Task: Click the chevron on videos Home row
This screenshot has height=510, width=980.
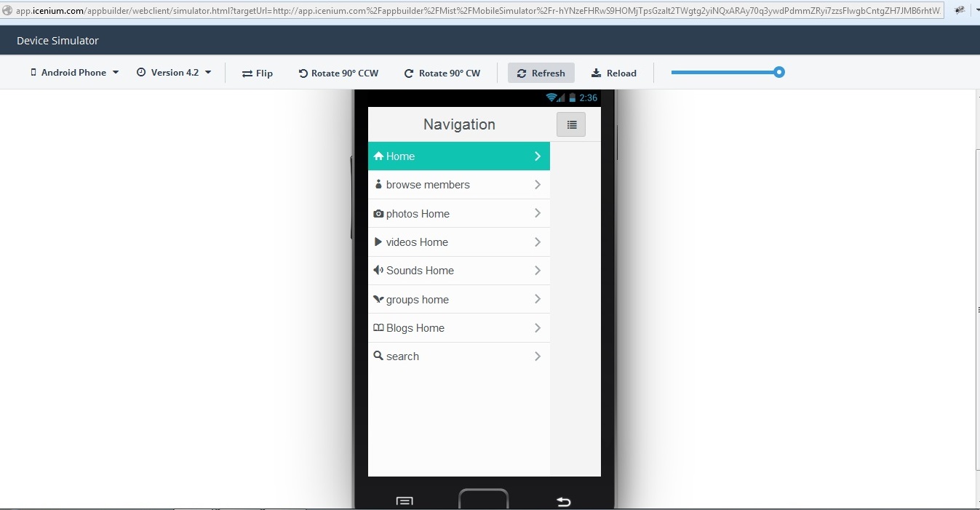Action: pos(538,242)
